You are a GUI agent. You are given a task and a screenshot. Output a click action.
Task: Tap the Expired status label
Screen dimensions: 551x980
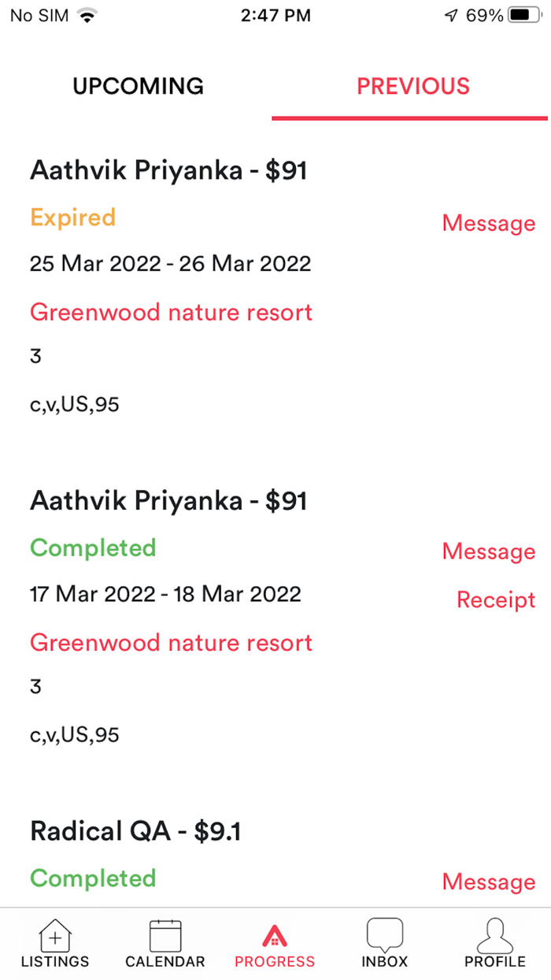tap(72, 217)
